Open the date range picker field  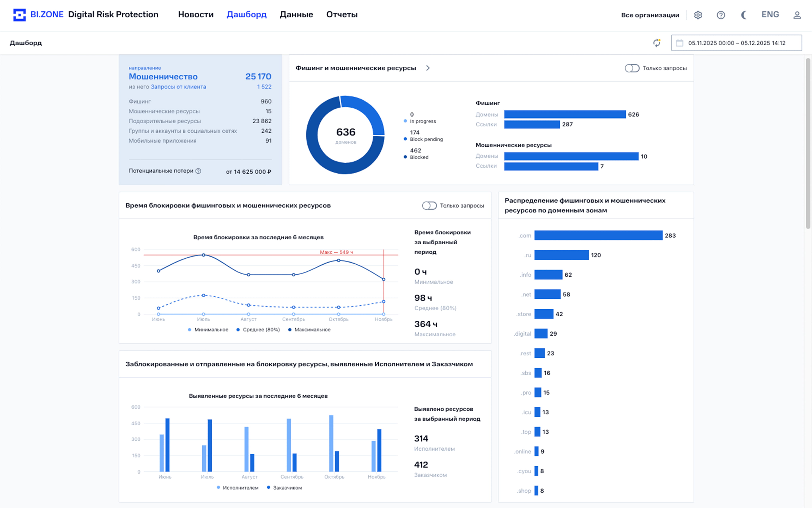(x=736, y=43)
